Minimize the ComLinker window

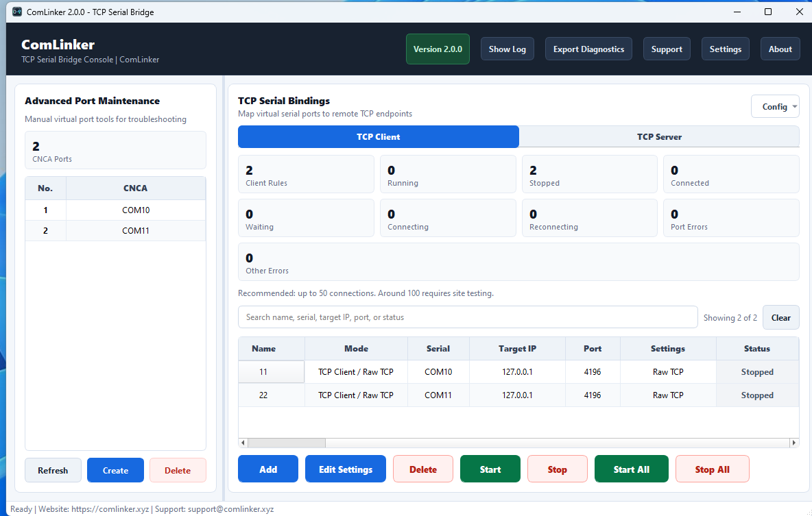click(x=737, y=12)
